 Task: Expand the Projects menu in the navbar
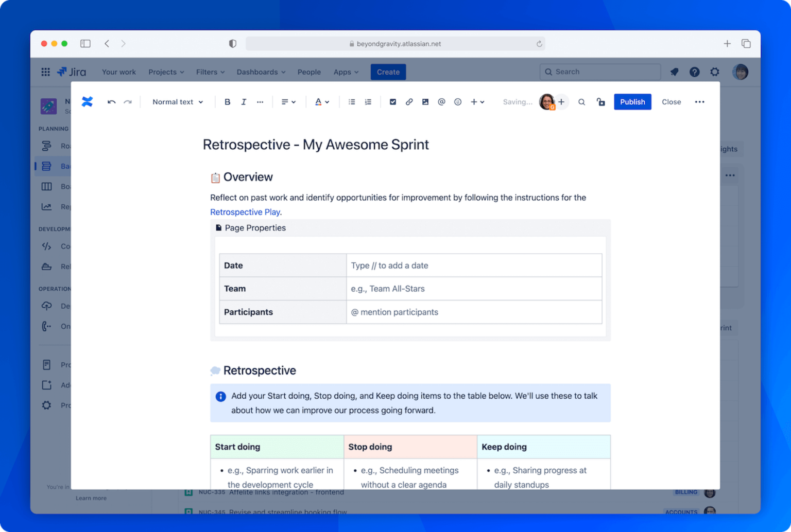click(165, 72)
